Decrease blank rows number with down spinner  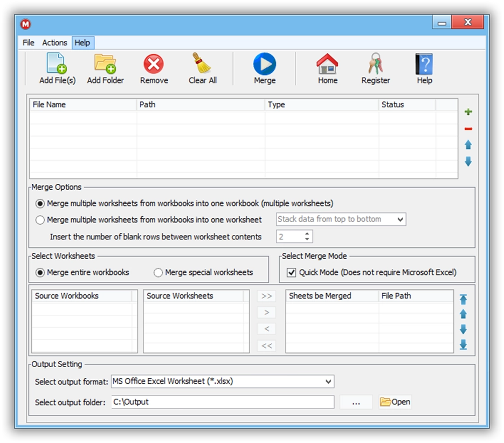[x=307, y=239]
